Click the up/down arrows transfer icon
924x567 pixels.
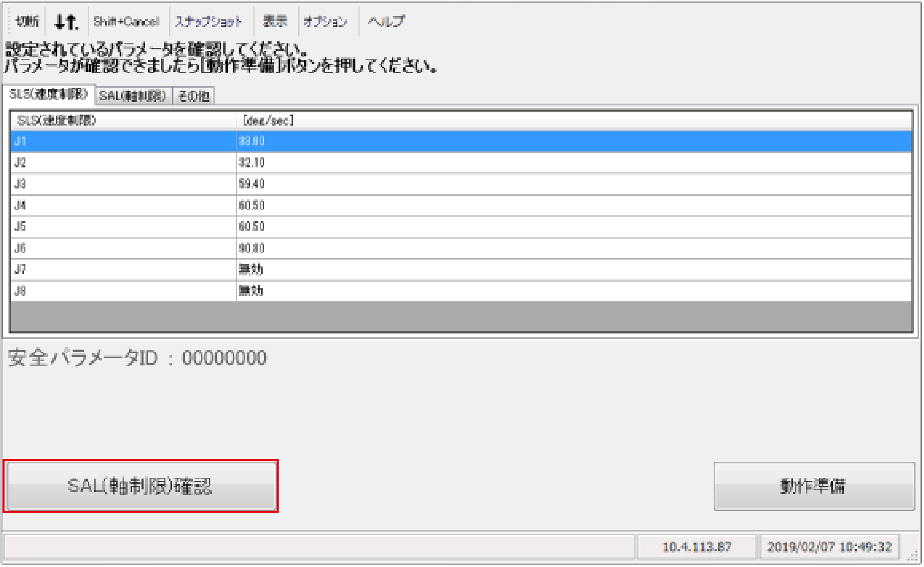(x=66, y=21)
